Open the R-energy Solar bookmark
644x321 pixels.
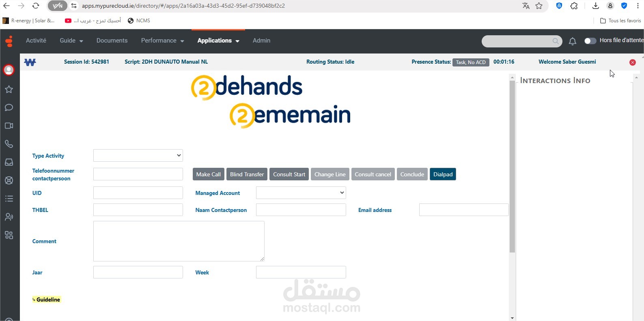[29, 21]
